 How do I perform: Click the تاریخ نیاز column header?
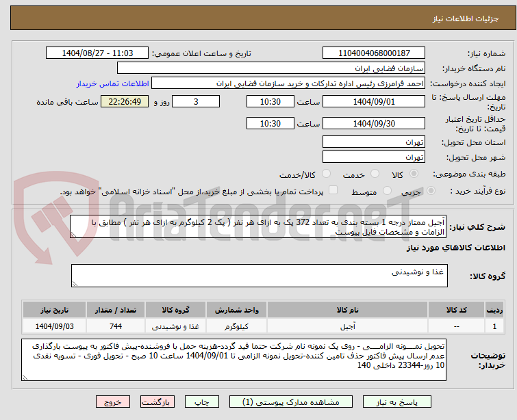click(x=54, y=310)
